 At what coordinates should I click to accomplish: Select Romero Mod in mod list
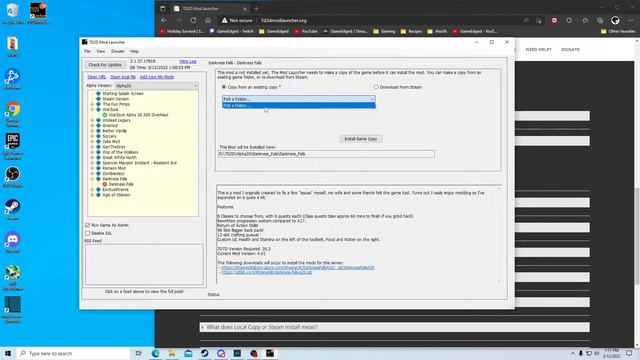(x=114, y=168)
